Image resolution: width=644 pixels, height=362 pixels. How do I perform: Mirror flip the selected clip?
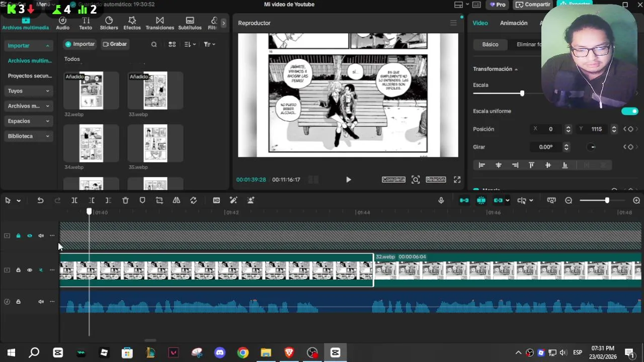[176, 201]
